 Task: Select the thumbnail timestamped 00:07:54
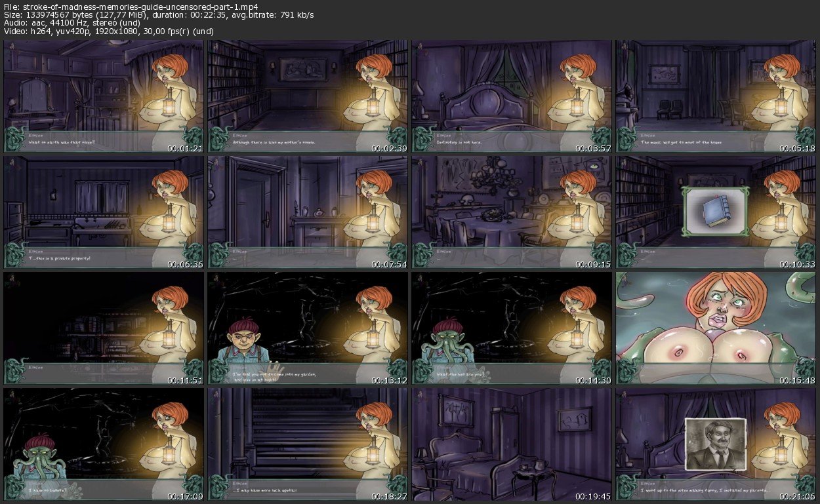click(x=308, y=212)
